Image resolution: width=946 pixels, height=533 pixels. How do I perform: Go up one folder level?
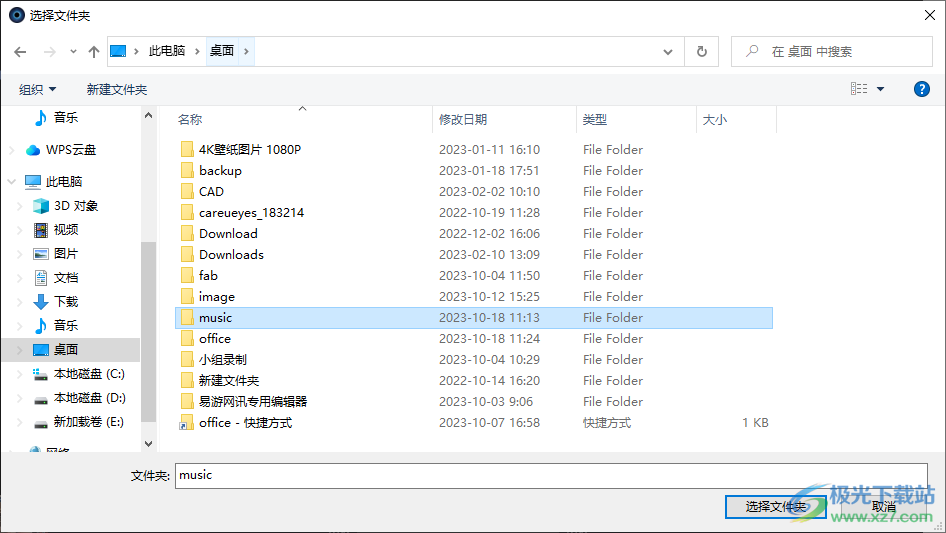(x=94, y=52)
